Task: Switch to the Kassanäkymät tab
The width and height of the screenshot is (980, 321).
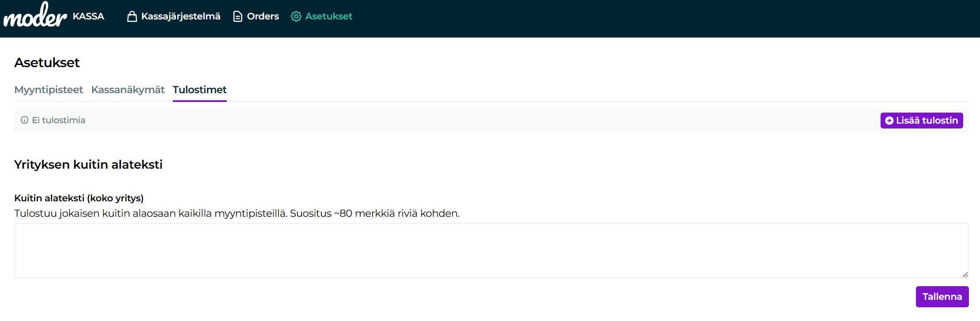Action: 128,90
